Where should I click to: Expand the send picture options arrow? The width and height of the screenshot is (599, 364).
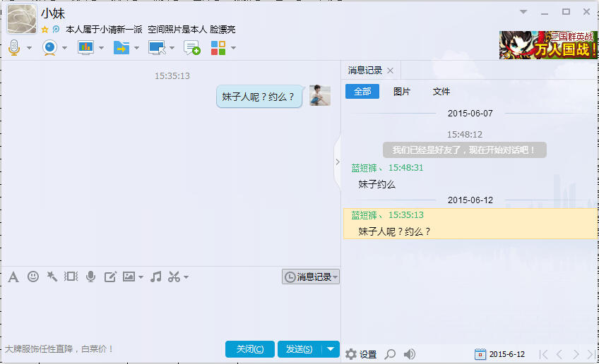141,277
